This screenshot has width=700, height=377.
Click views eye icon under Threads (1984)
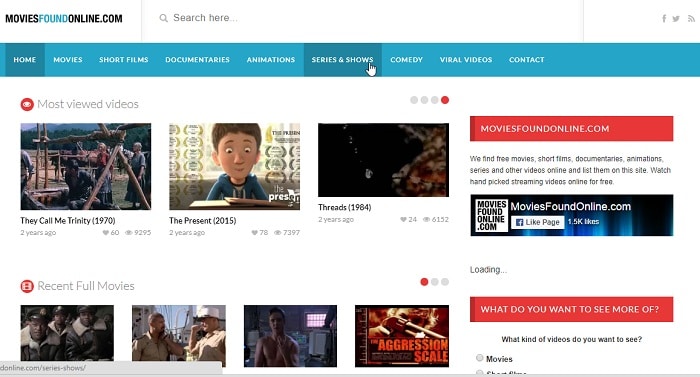coord(426,219)
